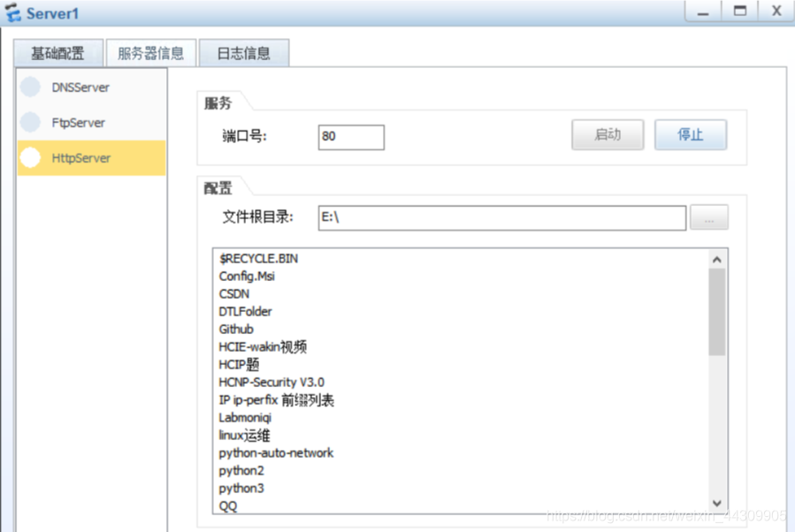The image size is (795, 532).
Task: Click the file list scrollbar thumb
Action: 716,312
